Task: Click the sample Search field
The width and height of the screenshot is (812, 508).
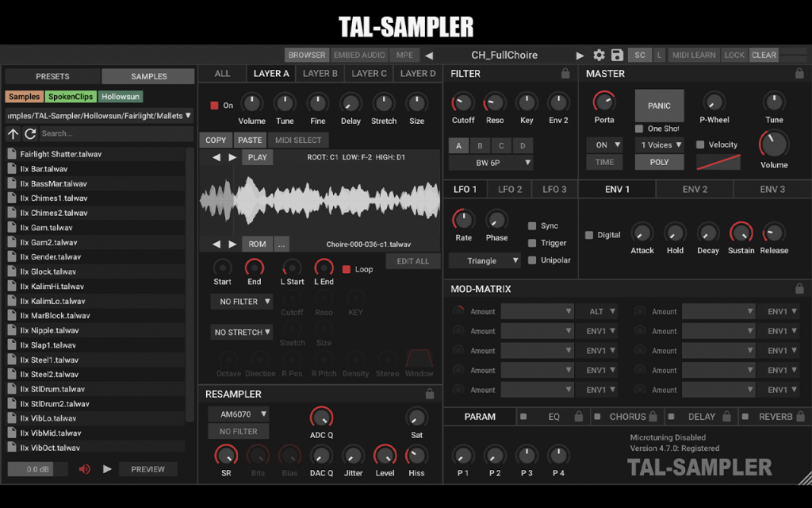Action: tap(116, 133)
